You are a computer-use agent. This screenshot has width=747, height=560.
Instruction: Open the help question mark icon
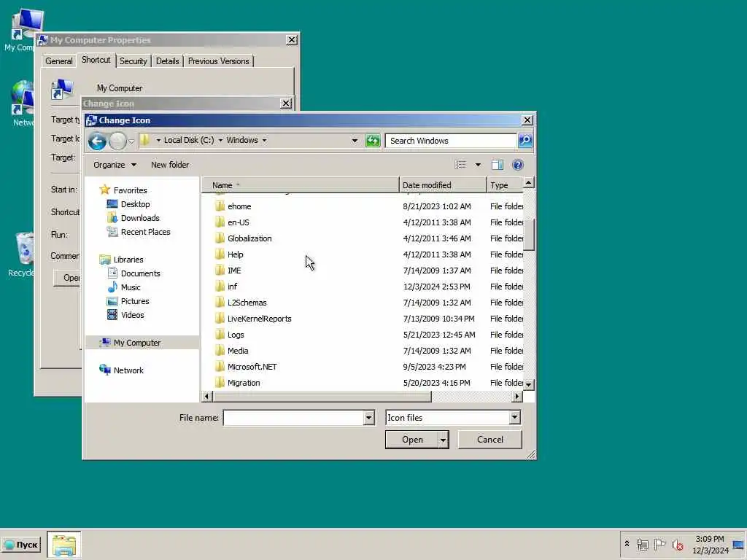pos(517,165)
